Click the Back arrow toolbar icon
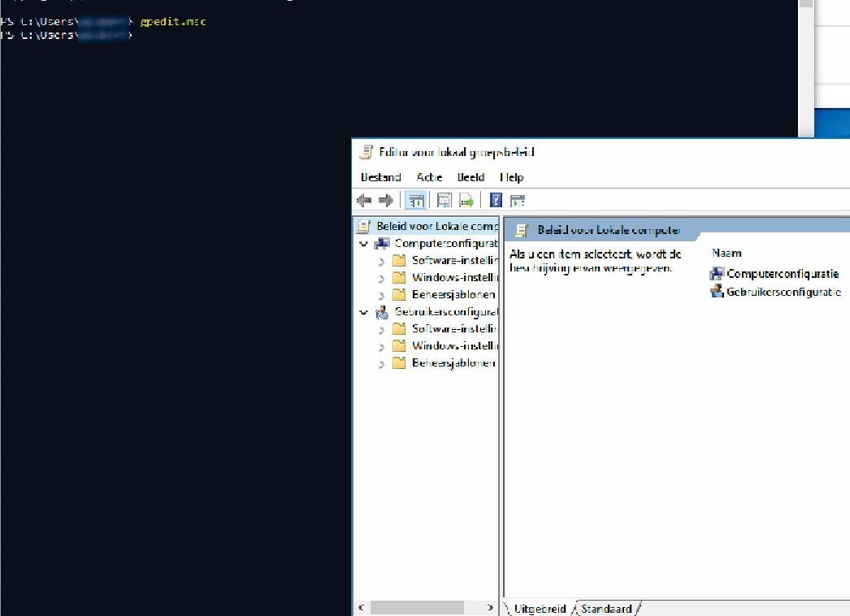This screenshot has width=850, height=616. 364,201
